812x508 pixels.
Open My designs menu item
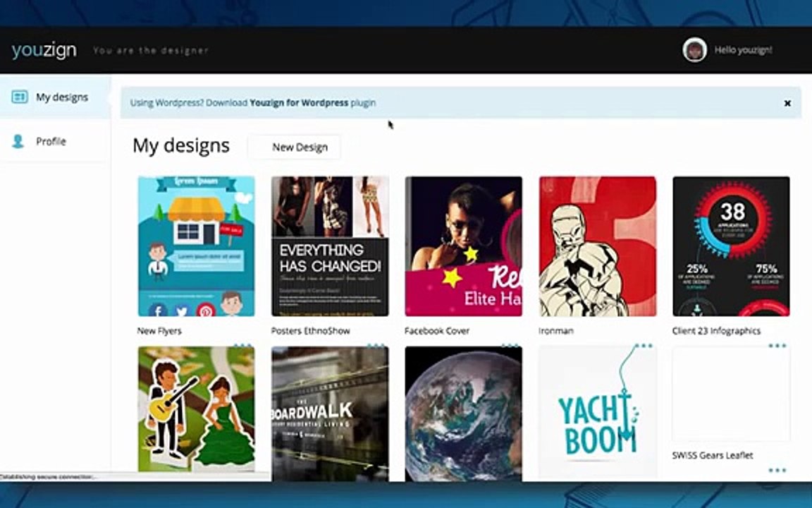tap(55, 97)
